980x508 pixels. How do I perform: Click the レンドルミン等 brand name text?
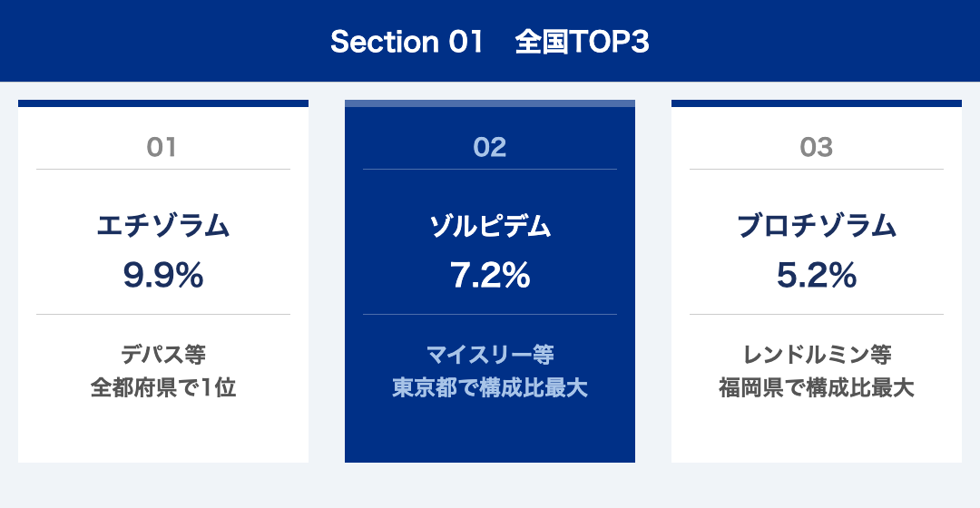click(817, 355)
